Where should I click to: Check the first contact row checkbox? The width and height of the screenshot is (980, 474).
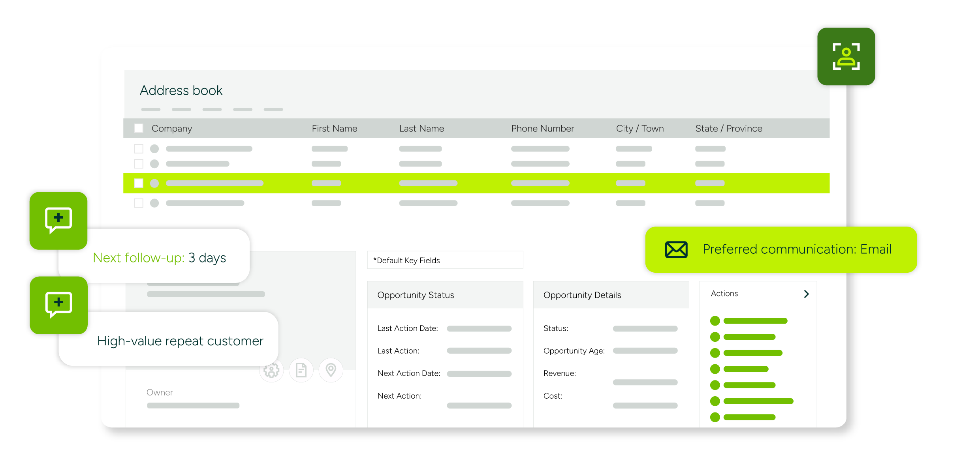pos(139,149)
